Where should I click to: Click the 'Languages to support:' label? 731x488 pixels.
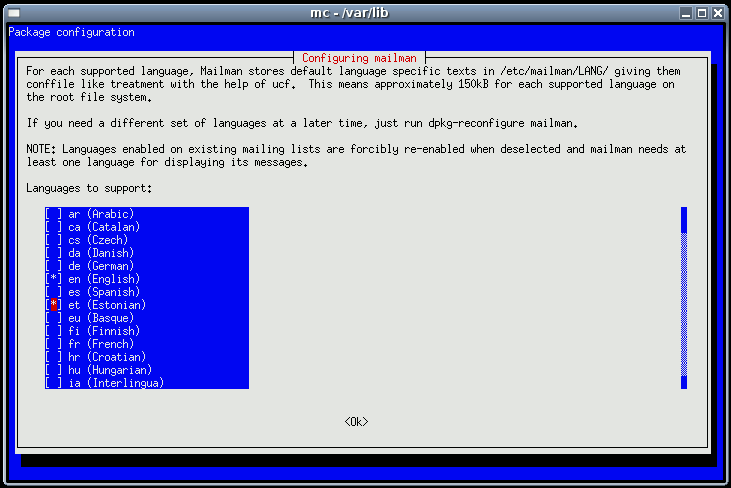(x=89, y=188)
